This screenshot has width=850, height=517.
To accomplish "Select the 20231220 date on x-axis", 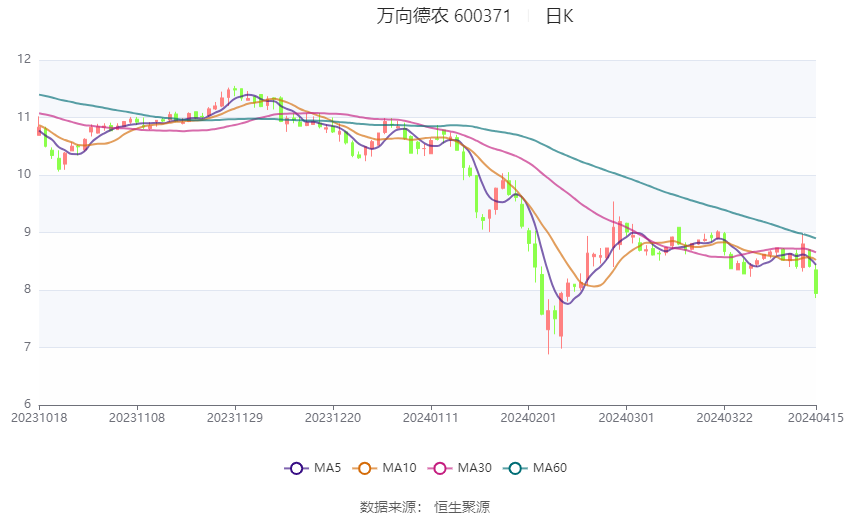I will (x=333, y=417).
